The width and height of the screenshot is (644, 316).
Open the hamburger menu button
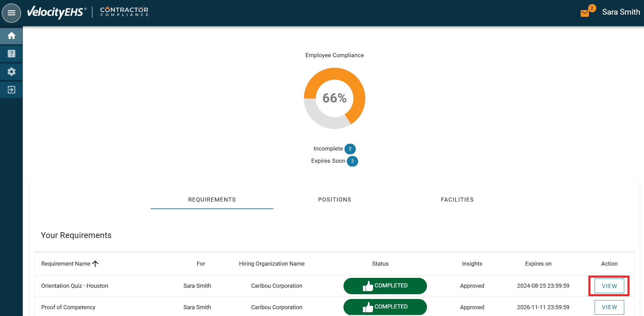(11, 13)
